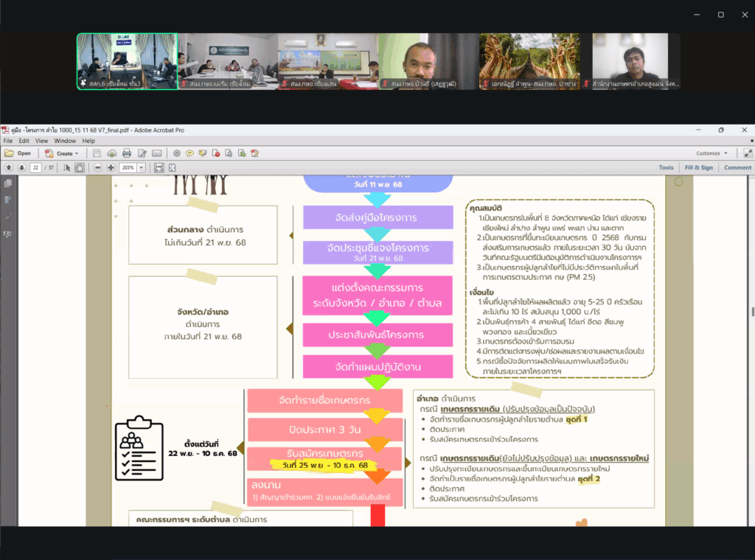
Task: Go to next page with down arrow
Action: pyautogui.click(x=21, y=167)
